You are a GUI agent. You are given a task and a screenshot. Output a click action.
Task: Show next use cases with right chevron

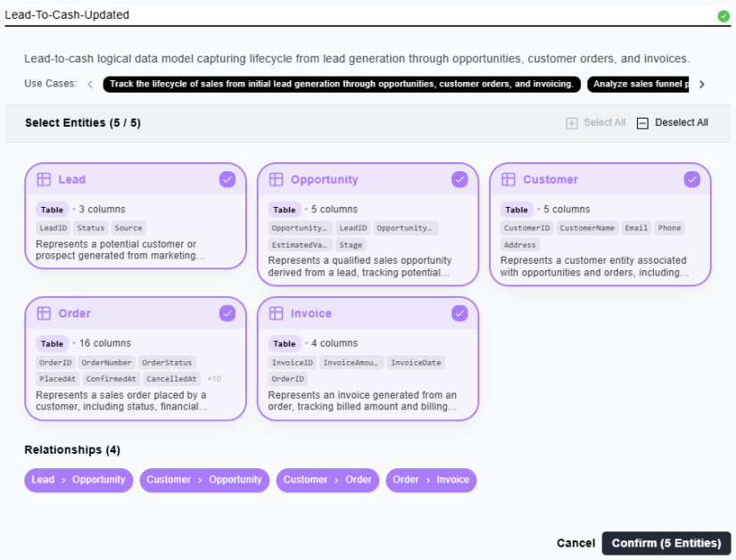click(702, 85)
